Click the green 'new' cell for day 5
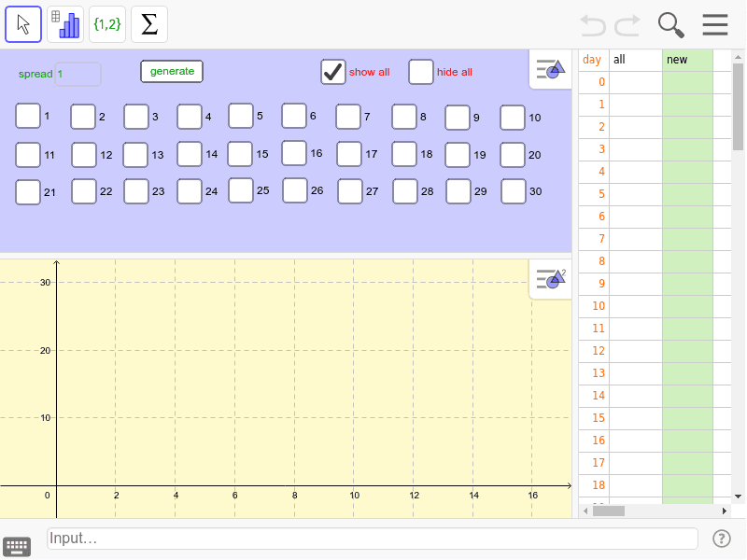The width and height of the screenshot is (747, 560). pyautogui.click(x=687, y=194)
